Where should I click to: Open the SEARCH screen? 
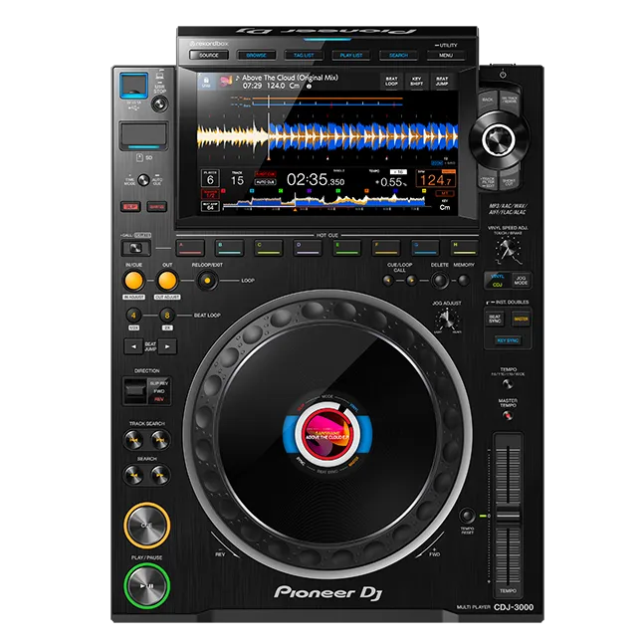(398, 55)
